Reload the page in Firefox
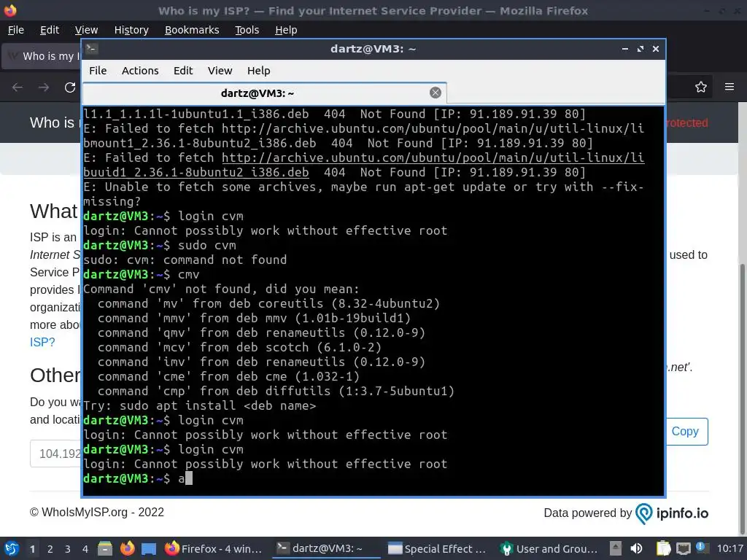 click(x=70, y=87)
